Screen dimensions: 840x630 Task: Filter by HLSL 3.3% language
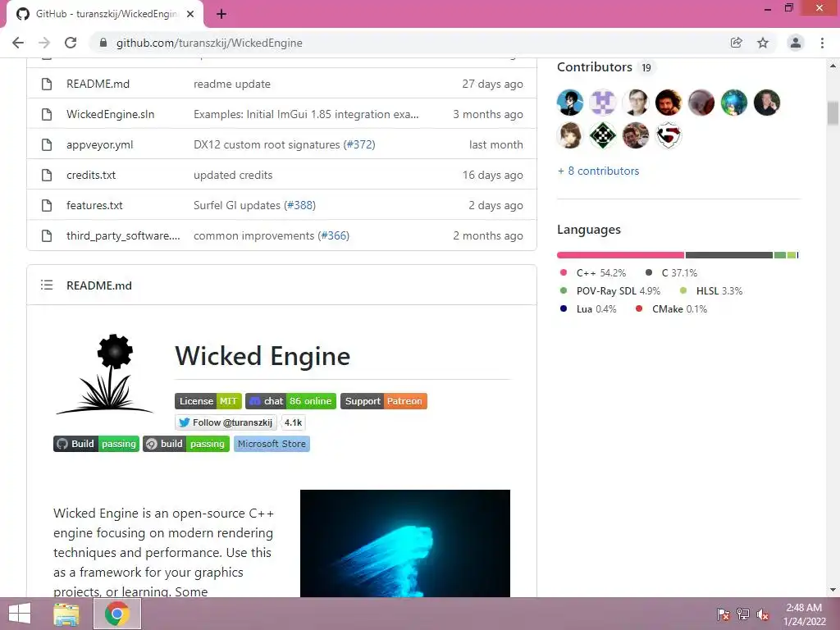pyautogui.click(x=711, y=291)
